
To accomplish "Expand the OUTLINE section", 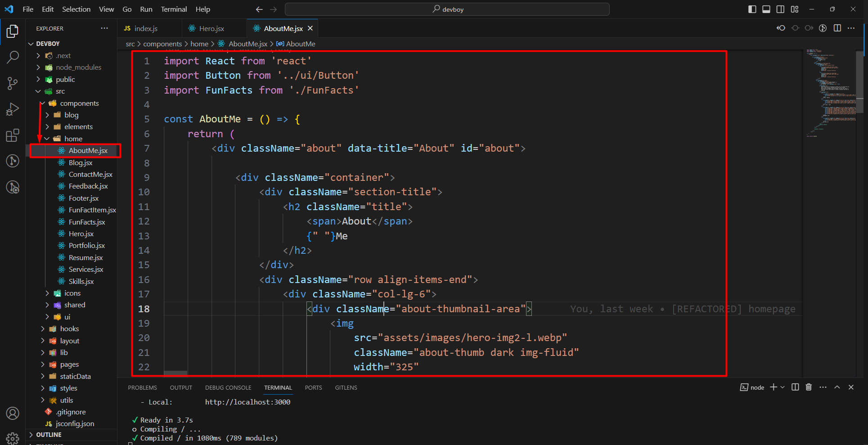I will click(49, 435).
